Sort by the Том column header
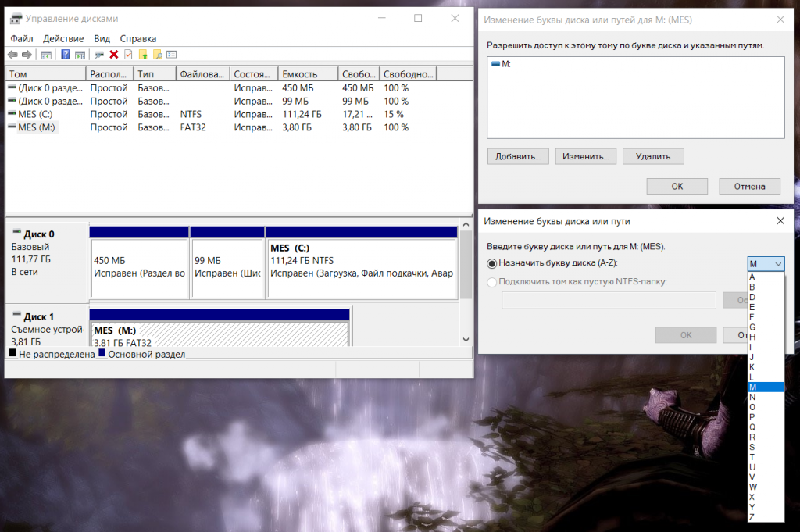 pyautogui.click(x=45, y=74)
